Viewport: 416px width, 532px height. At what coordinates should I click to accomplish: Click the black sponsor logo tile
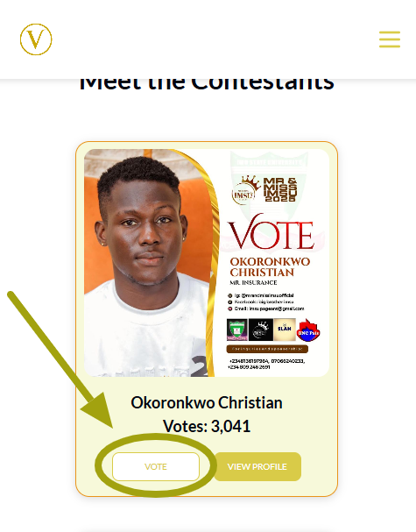[261, 330]
